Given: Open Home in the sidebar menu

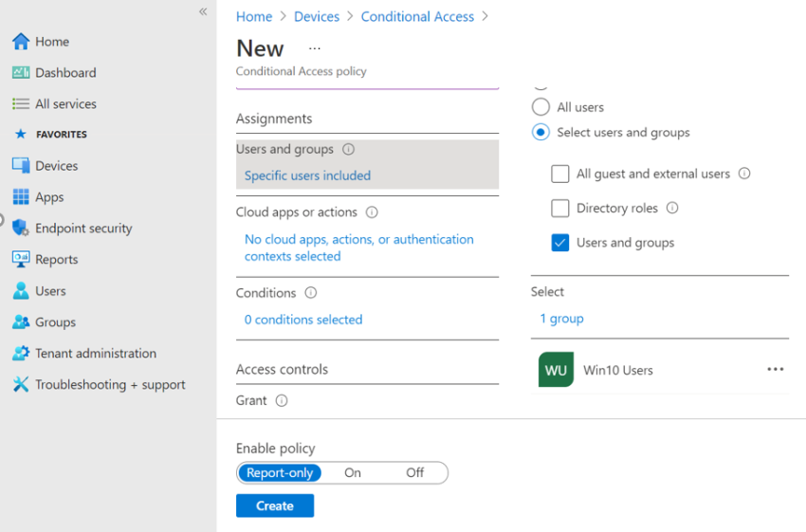Looking at the screenshot, I should click(x=52, y=42).
